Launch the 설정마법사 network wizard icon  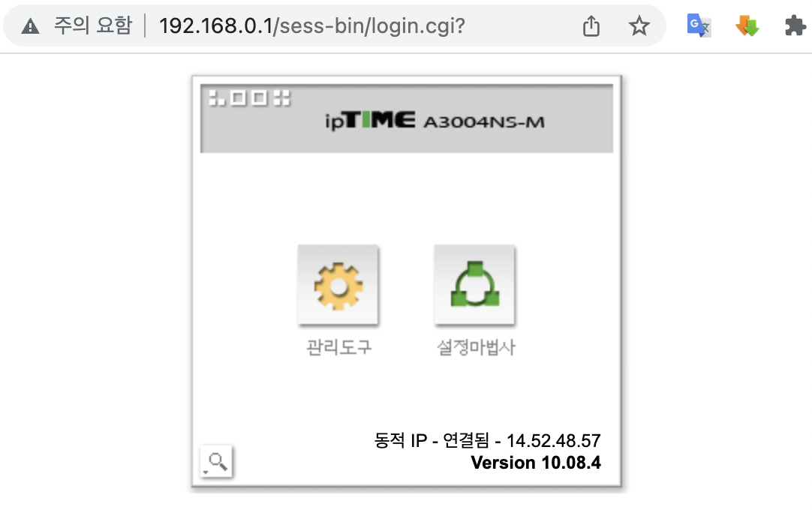tap(474, 285)
